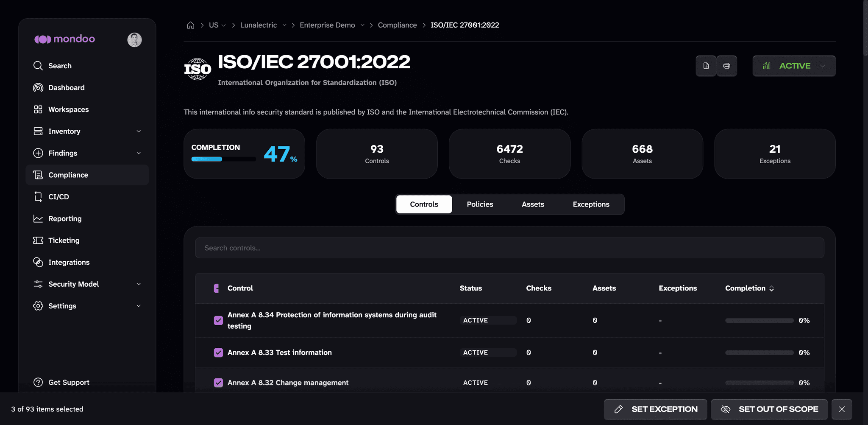Click the Lunalectric breadcrumb link
This screenshot has height=425, width=868.
tap(259, 25)
